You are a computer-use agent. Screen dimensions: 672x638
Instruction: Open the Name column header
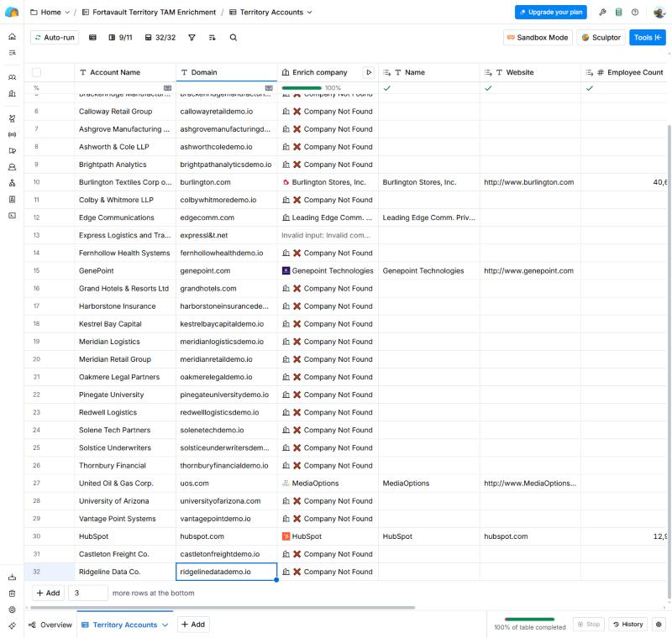(429, 72)
